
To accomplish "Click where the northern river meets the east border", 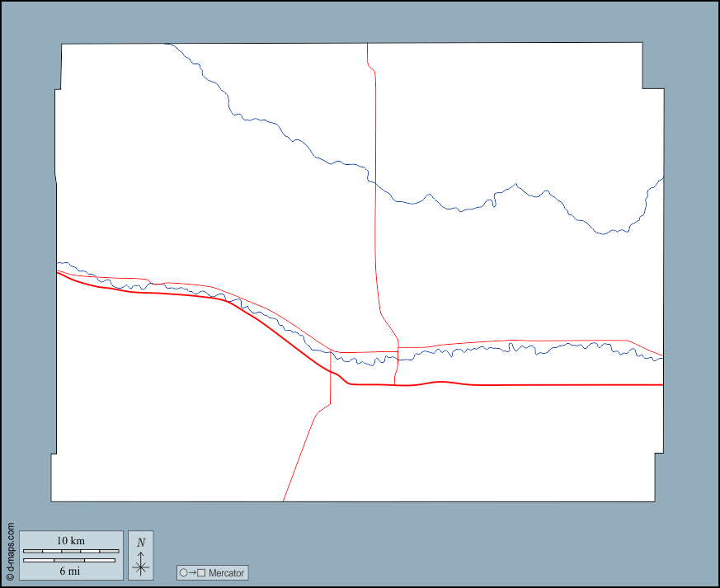I will pos(661,179).
